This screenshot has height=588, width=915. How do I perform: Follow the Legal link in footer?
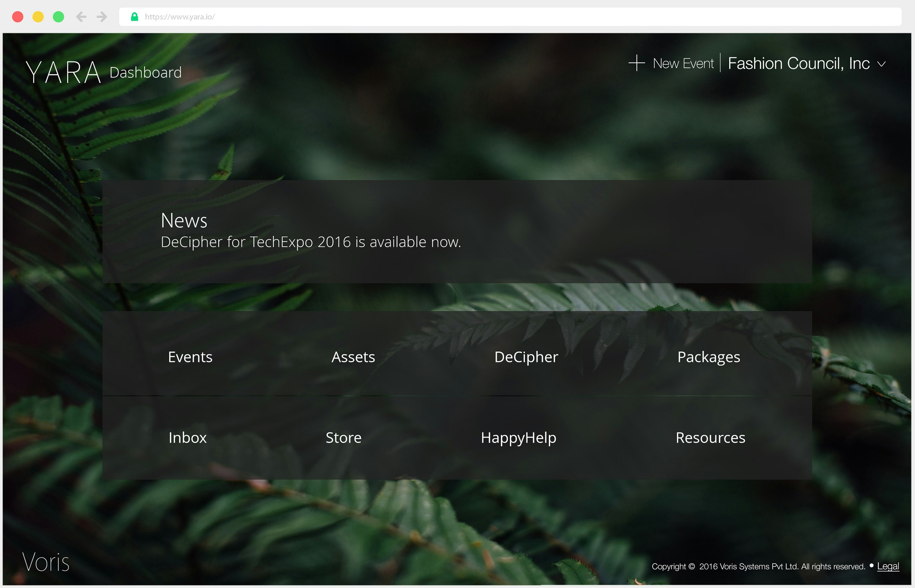[888, 566]
